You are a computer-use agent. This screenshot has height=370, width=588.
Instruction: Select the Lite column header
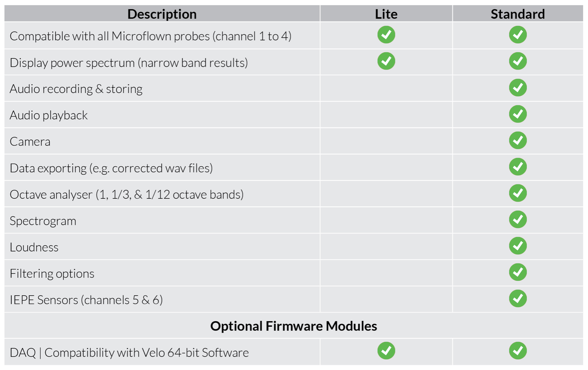click(386, 14)
